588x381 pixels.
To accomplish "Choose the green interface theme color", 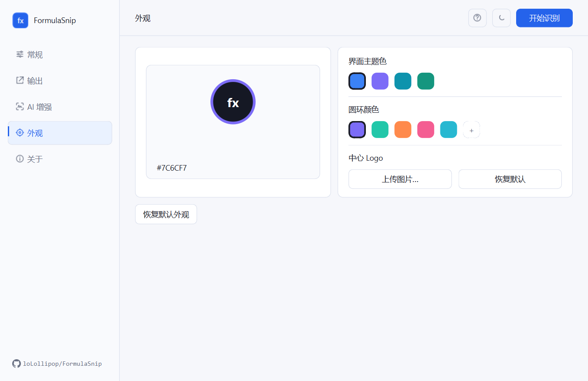I will coord(426,81).
